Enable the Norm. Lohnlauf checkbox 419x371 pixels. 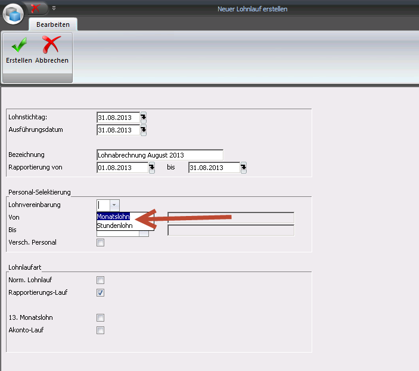coord(100,280)
